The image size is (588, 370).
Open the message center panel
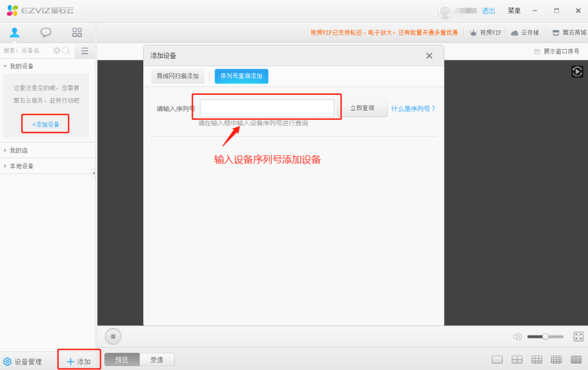click(x=46, y=32)
